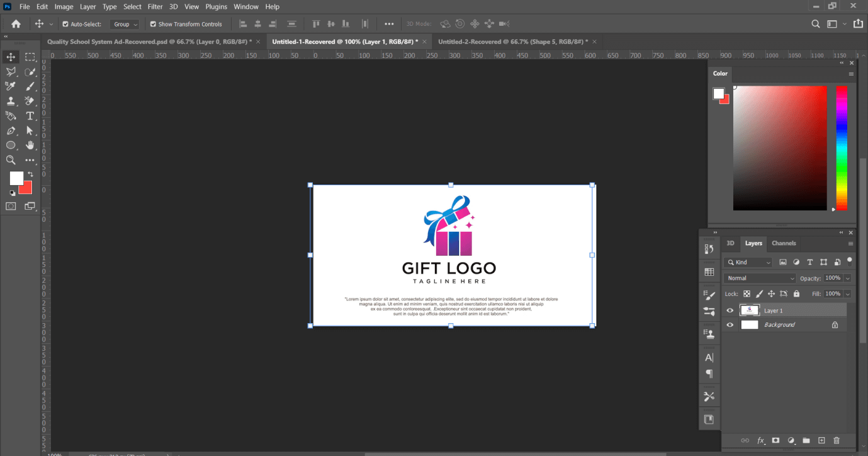
Task: Open search from the magnifier icon
Action: 816,24
